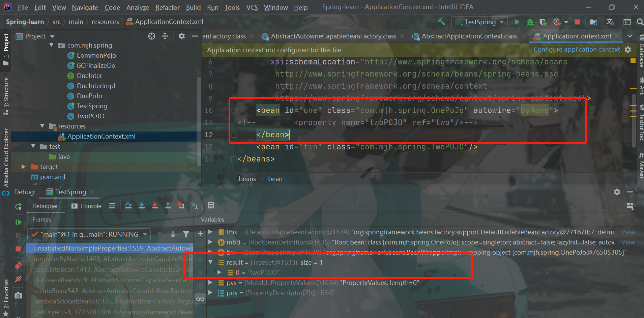Open Project panel settings gear

(x=182, y=36)
